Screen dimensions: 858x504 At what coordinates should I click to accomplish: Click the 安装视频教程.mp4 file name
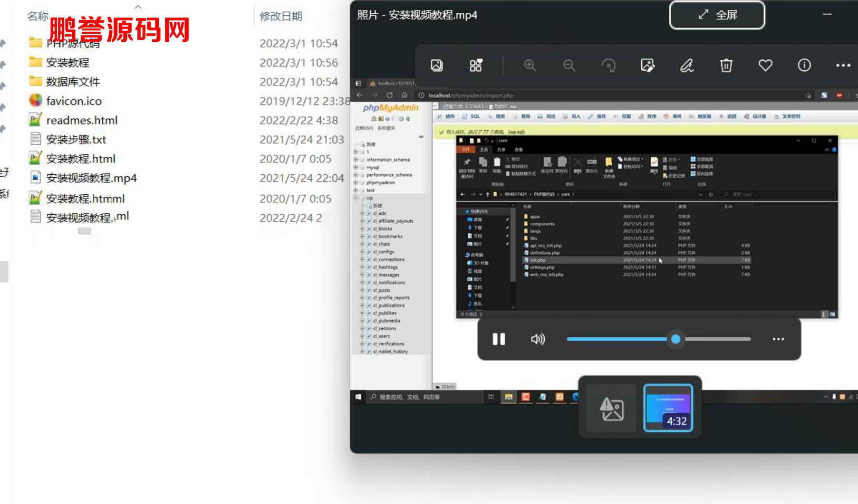(91, 178)
